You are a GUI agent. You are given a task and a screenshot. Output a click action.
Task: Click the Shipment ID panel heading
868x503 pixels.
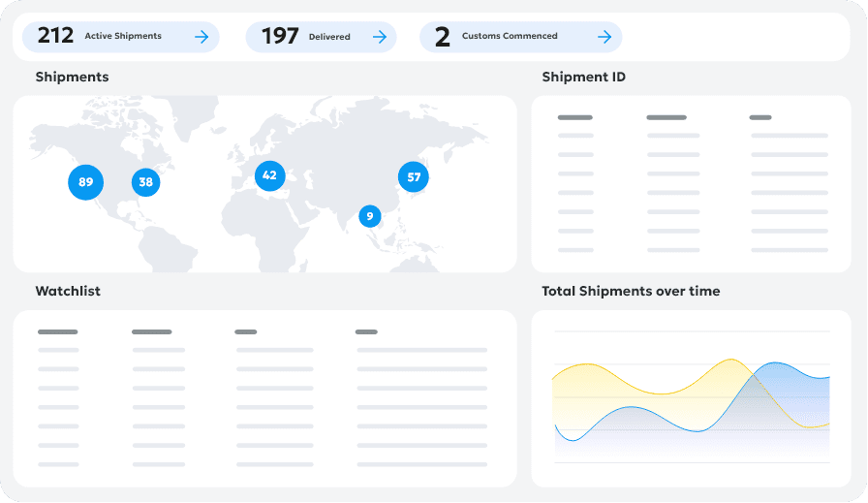coord(583,77)
